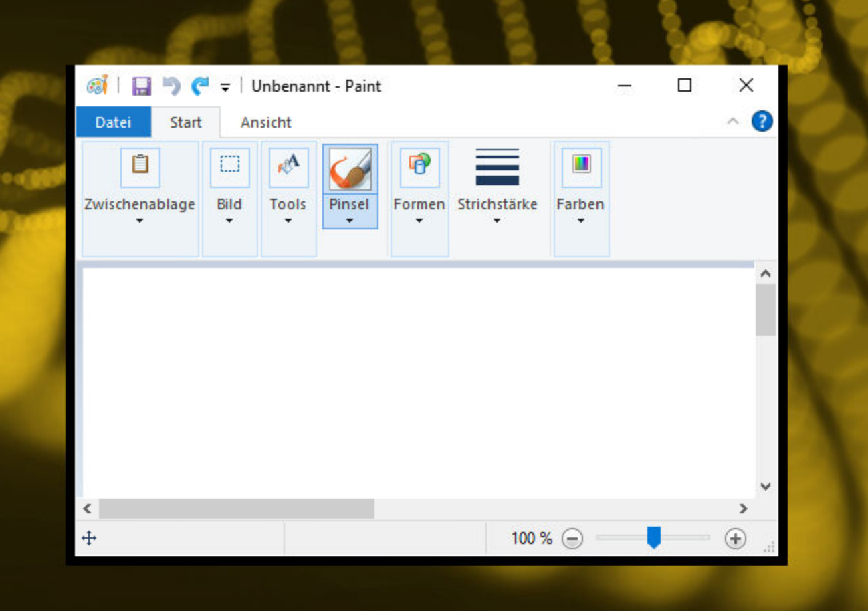
Task: Click the Paint palette application icon
Action: tap(97, 86)
